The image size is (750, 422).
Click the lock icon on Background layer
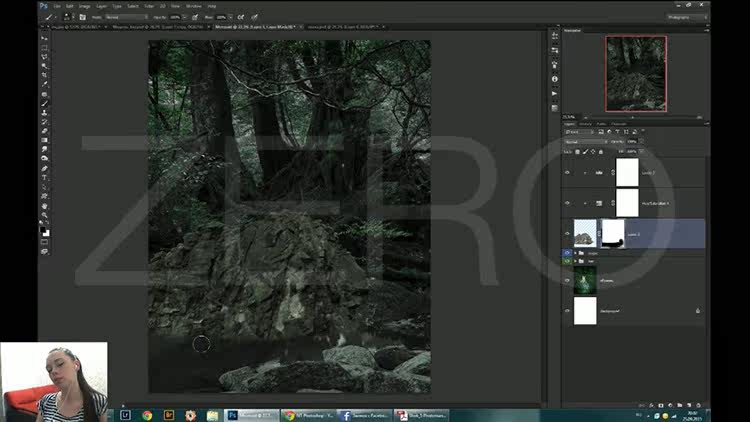[698, 311]
